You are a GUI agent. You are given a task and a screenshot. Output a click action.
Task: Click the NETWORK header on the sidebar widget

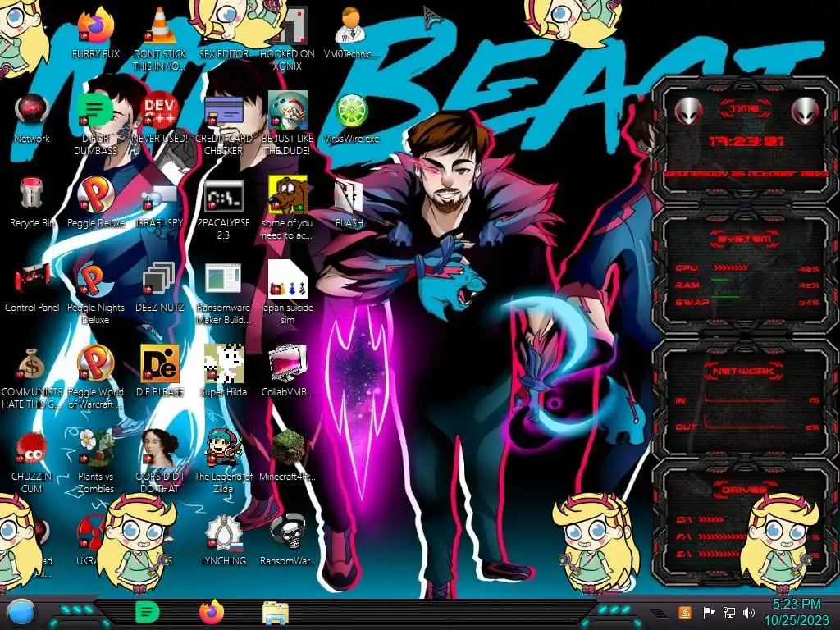click(x=744, y=371)
